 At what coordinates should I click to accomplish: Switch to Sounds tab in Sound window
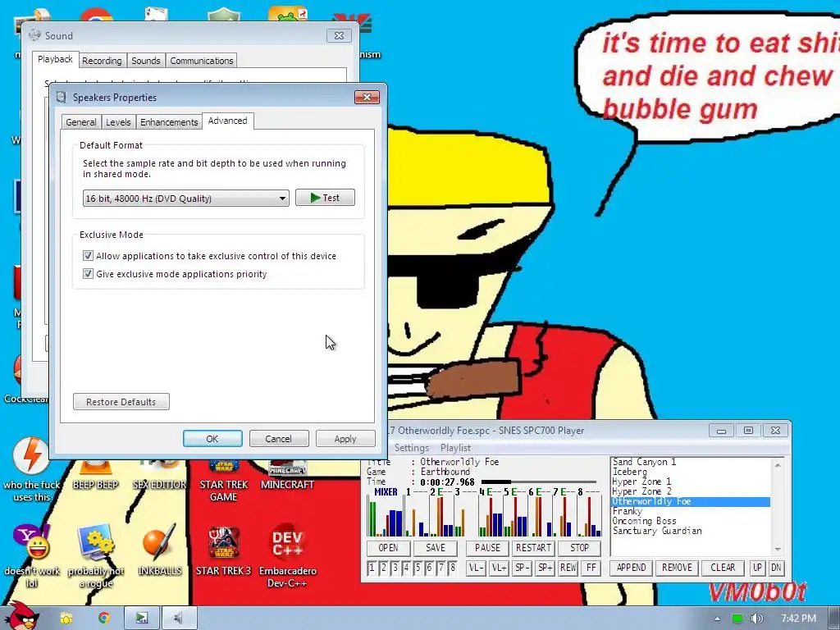coord(146,61)
